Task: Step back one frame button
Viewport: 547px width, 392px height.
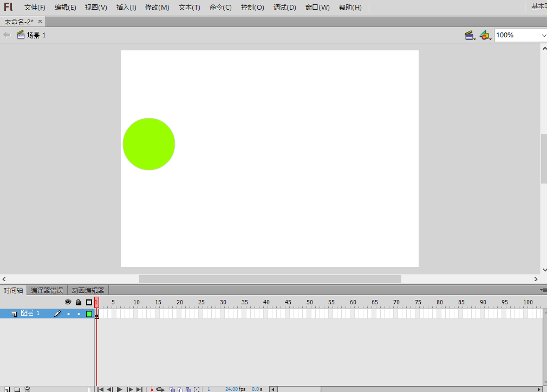Action: point(109,389)
